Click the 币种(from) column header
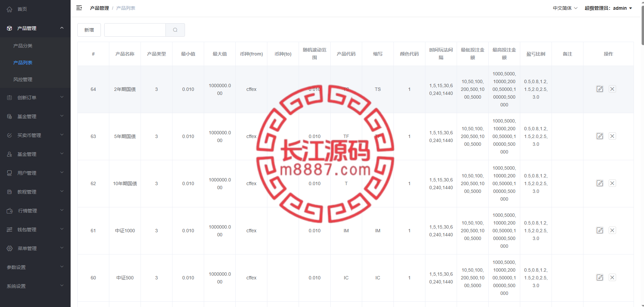 [251, 54]
